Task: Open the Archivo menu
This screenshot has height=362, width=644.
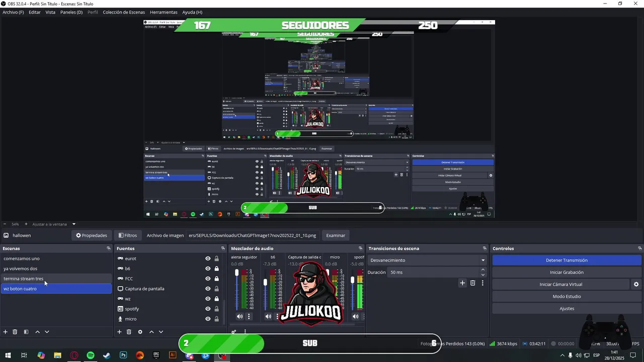Action: coord(13,12)
